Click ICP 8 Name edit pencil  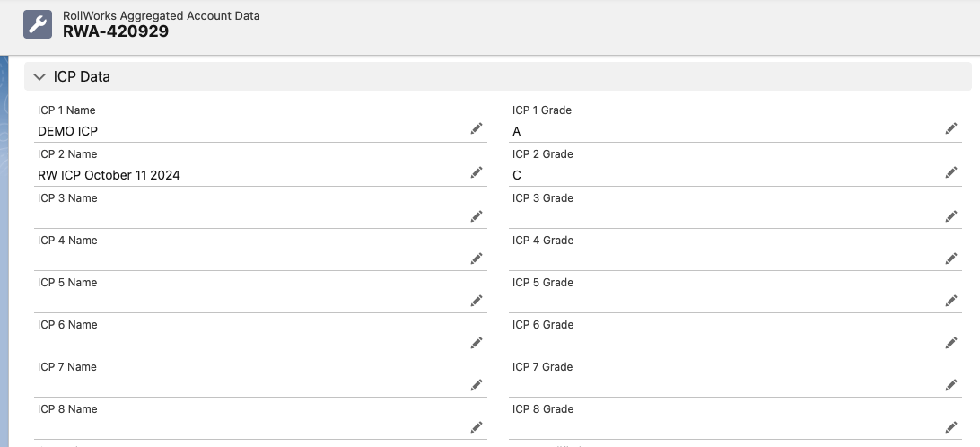[x=477, y=427]
